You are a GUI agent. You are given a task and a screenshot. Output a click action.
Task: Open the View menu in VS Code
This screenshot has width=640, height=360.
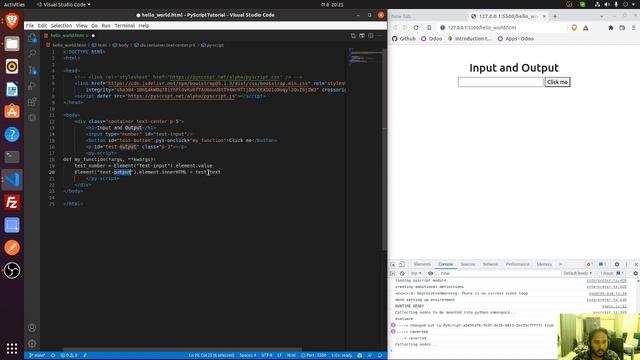[82, 25]
